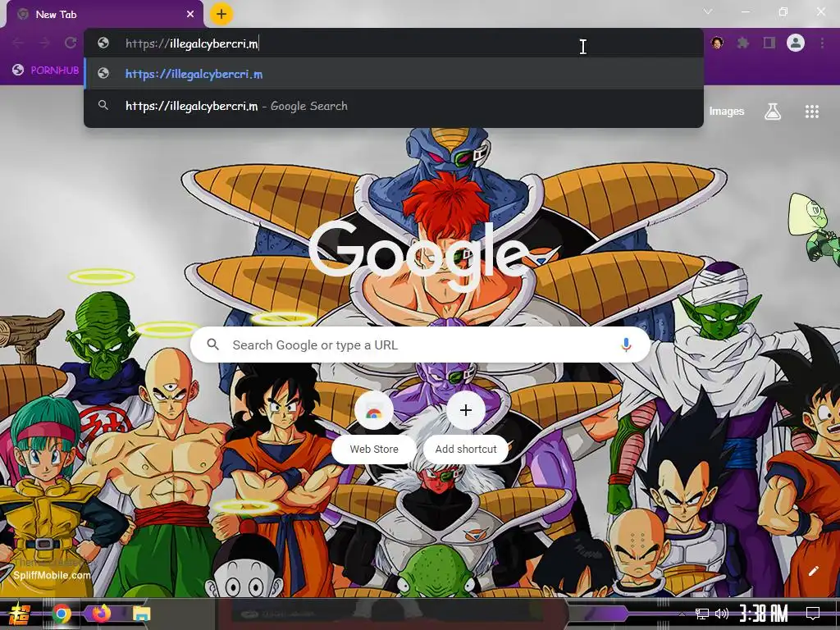
Task: Click the magnifier icon in the search box
Action: click(212, 345)
